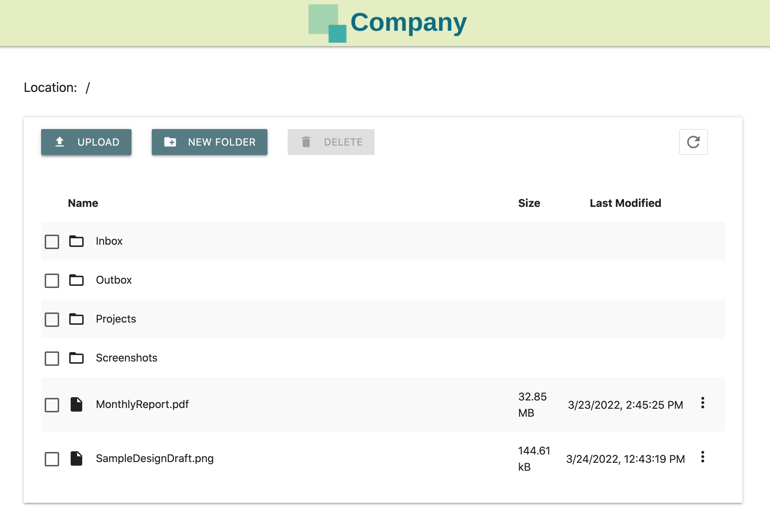Click the SampleDesignDraft.png file icon
The image size is (770, 532).
[76, 458]
